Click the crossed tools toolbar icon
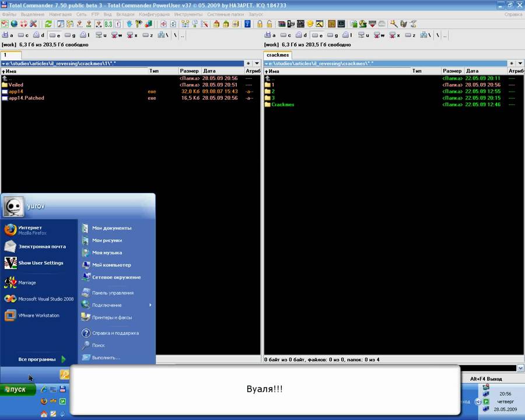 33,24
